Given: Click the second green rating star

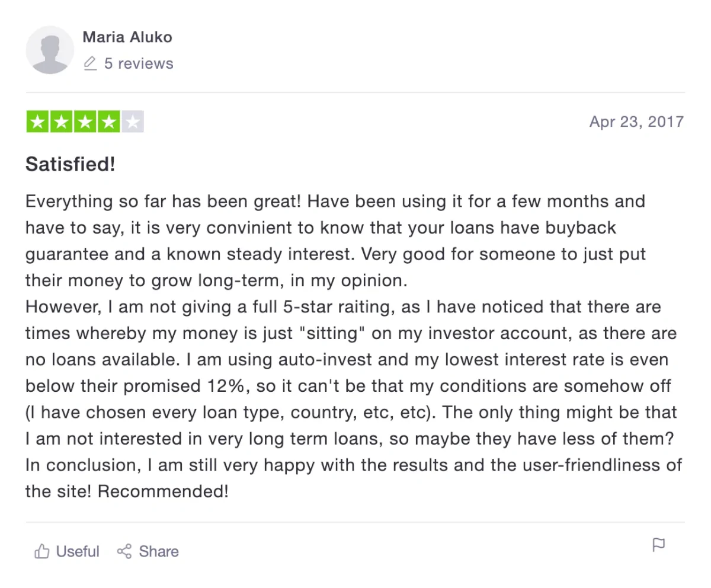Looking at the screenshot, I should click(x=62, y=122).
